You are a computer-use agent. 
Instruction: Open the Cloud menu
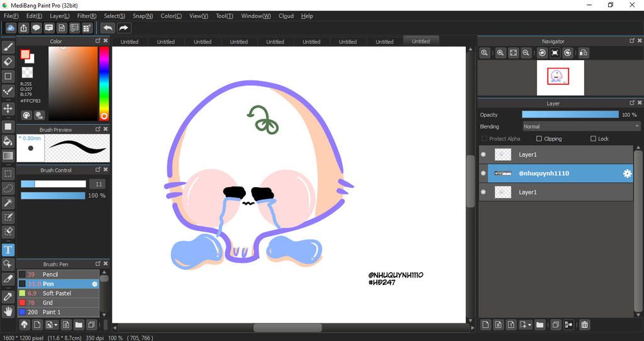pos(286,16)
